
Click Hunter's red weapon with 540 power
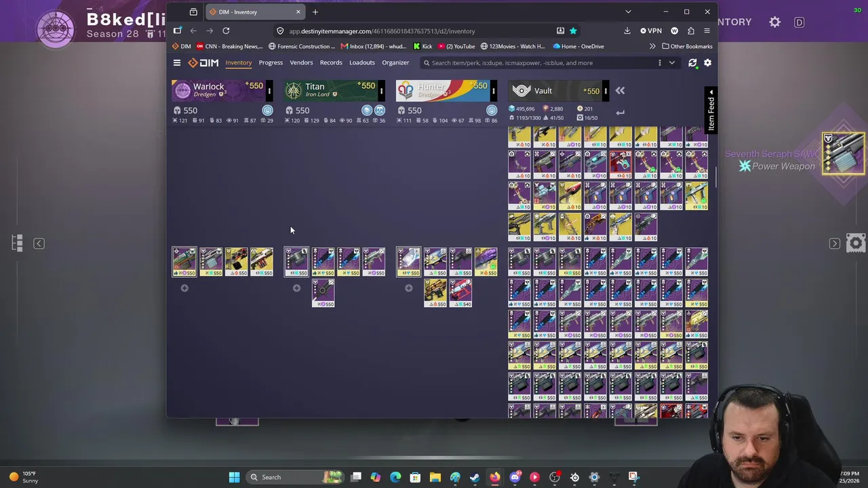pos(460,293)
